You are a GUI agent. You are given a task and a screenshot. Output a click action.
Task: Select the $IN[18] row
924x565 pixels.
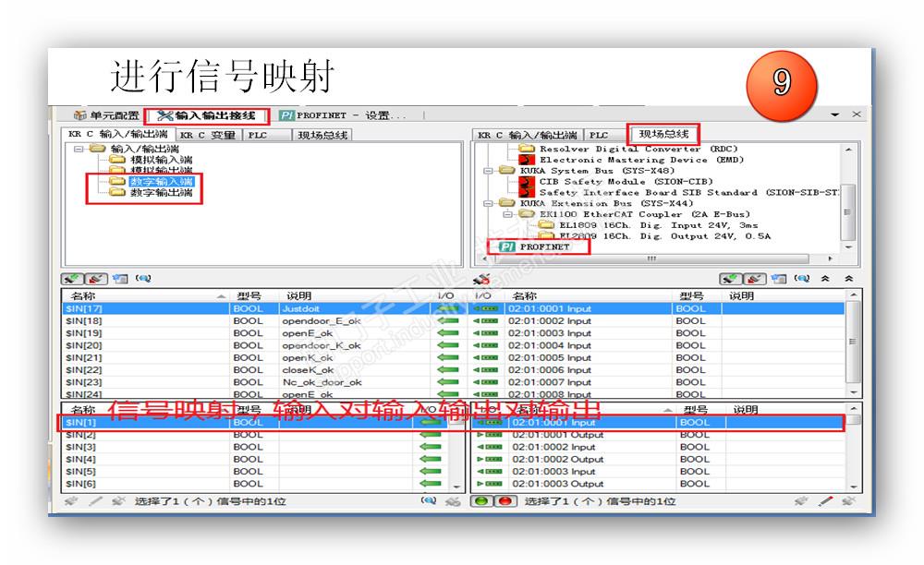261,320
